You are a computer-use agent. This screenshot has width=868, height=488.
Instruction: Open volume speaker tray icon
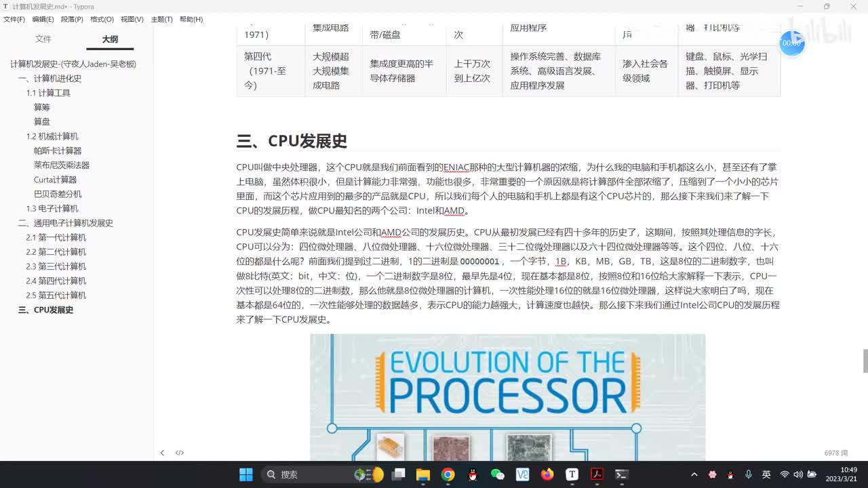[x=798, y=474]
